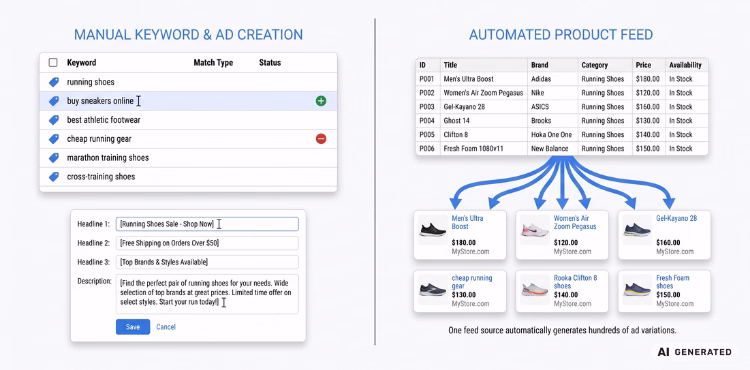
Task: Select the $180.00 price cell in the table
Action: (x=649, y=79)
